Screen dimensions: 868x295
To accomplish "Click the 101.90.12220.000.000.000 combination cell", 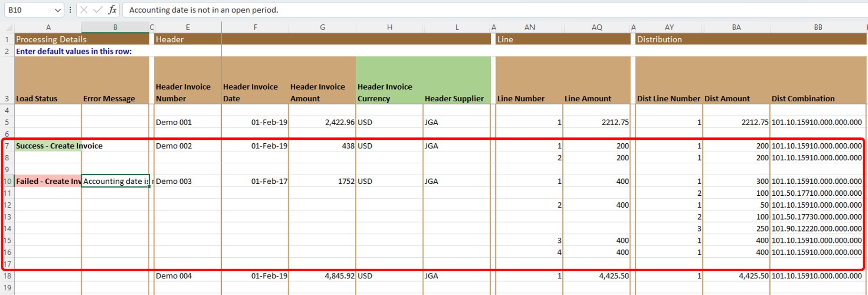I will tap(817, 229).
